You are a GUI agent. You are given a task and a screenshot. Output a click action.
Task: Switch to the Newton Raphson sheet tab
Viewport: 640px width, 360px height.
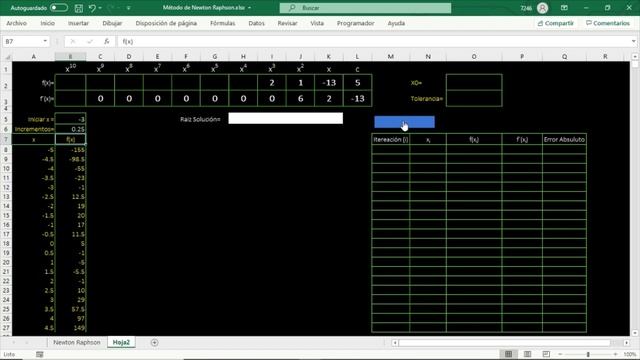coord(77,342)
